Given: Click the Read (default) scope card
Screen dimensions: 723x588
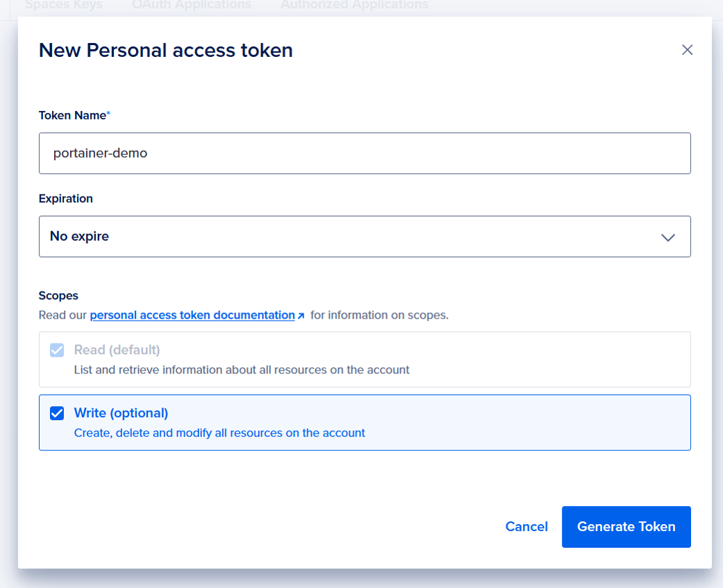Looking at the screenshot, I should pyautogui.click(x=365, y=360).
